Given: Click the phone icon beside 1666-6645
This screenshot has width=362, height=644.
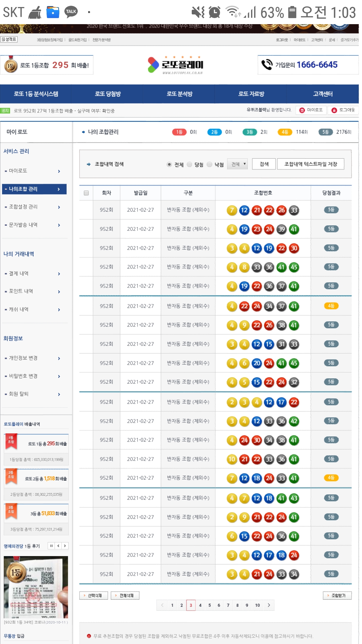Looking at the screenshot, I should (267, 64).
